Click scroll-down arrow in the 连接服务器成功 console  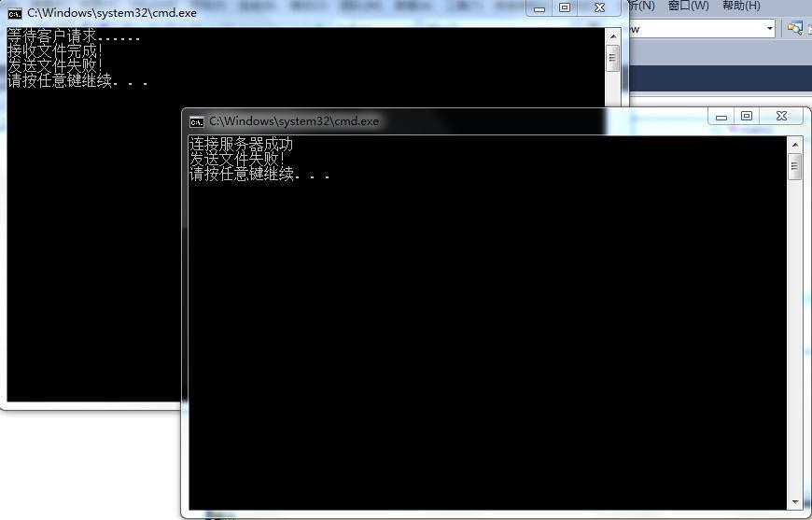click(x=795, y=503)
